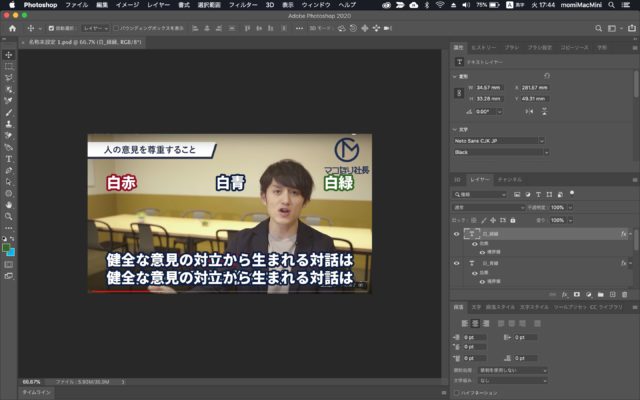Select the Hand tool
The height and width of the screenshot is (400, 640).
pyautogui.click(x=9, y=204)
